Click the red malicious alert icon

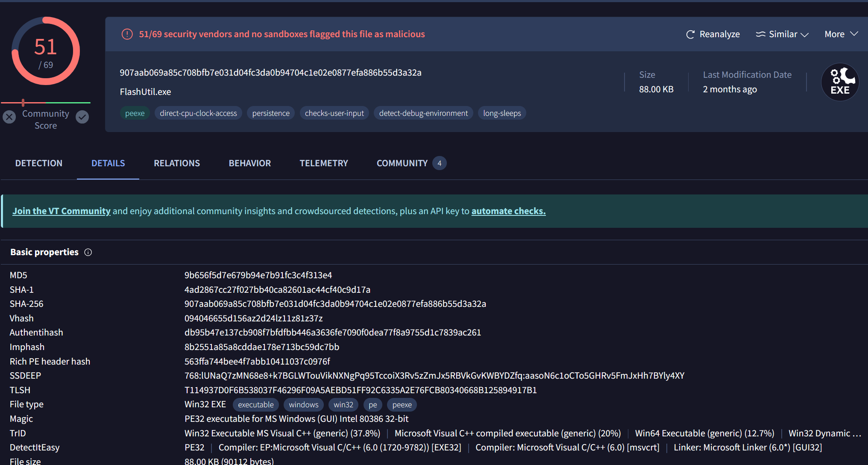click(127, 34)
